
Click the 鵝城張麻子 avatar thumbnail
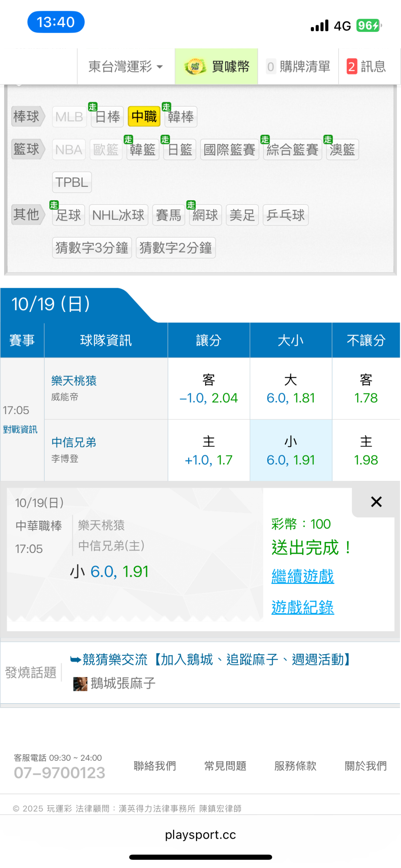[80, 683]
